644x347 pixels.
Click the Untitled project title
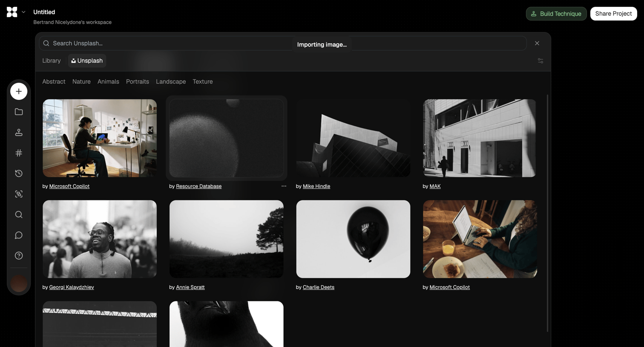[x=44, y=12]
